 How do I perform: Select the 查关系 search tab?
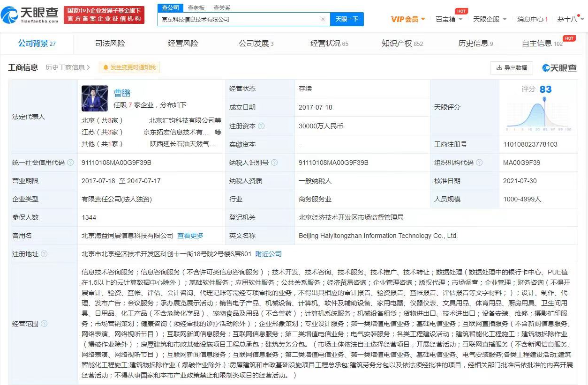pyautogui.click(x=222, y=8)
